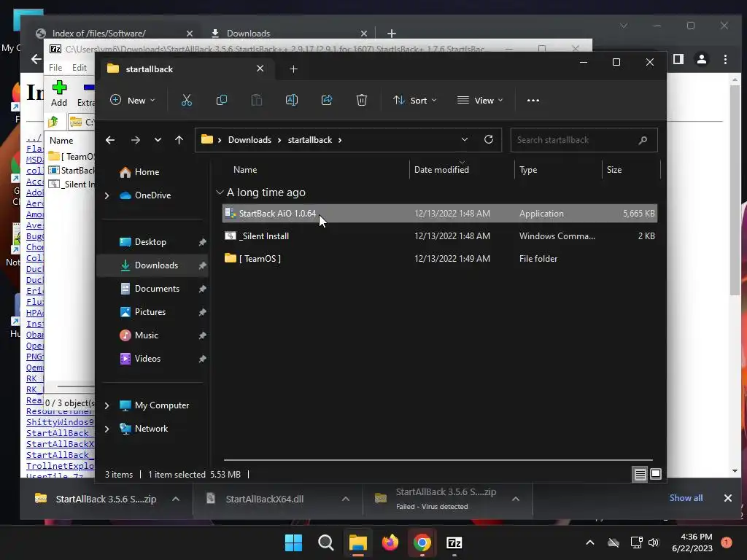Viewport: 747px width, 560px height.
Task: Open 7-Zip from the taskbar
Action: pos(454,542)
